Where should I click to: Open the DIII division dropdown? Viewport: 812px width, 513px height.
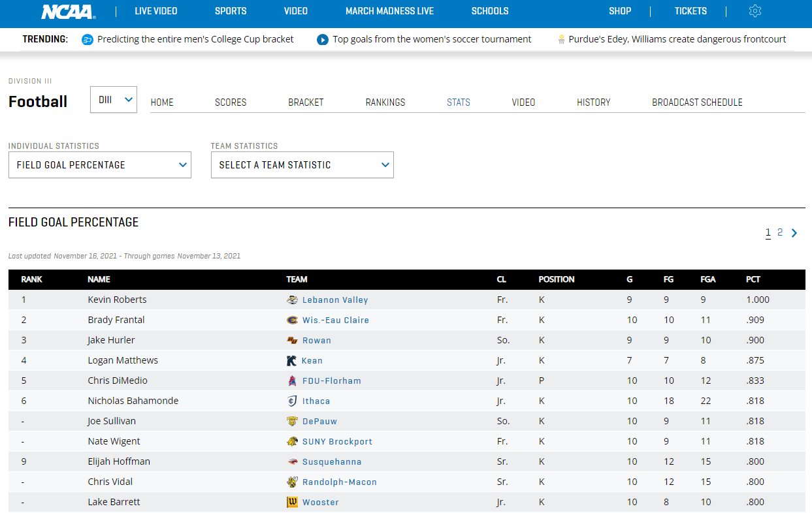point(114,100)
